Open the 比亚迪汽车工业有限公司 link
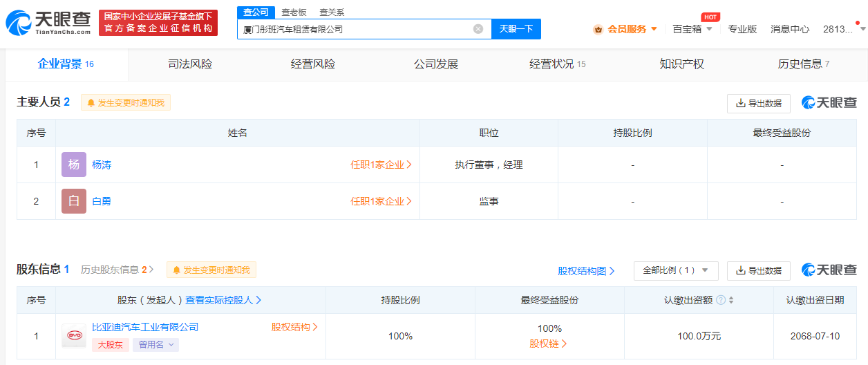 [145, 327]
